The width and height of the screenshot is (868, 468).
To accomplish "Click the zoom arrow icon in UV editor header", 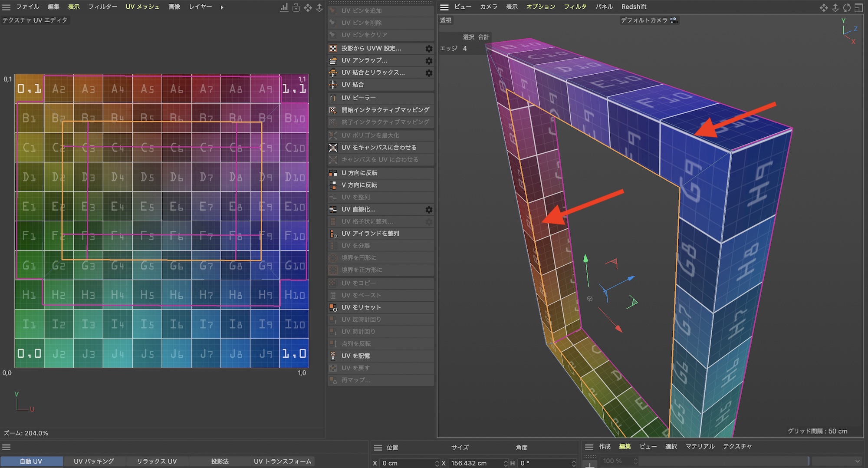I will pos(319,7).
